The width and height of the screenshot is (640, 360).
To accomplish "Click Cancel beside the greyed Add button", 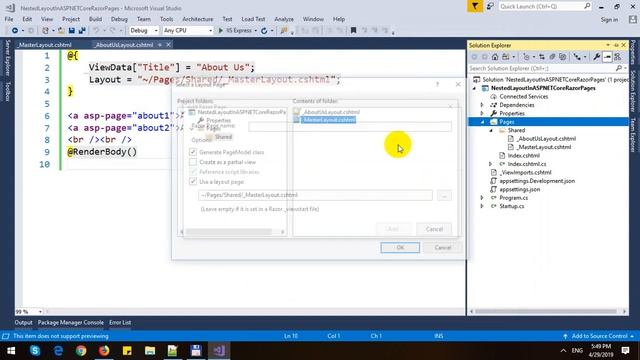I will point(434,229).
